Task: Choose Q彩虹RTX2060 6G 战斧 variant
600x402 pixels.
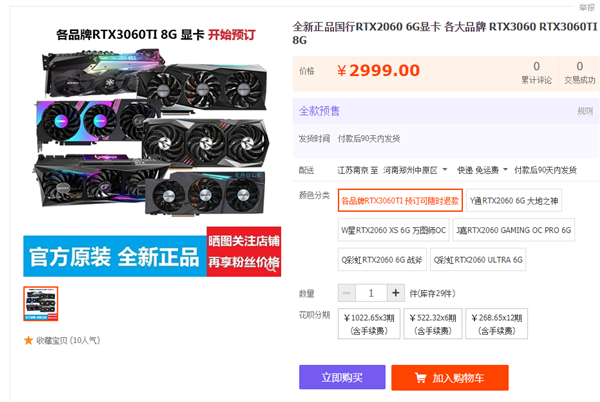Action: click(382, 260)
